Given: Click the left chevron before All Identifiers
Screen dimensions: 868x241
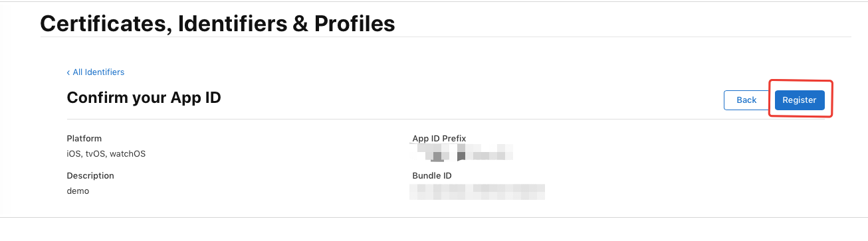Looking at the screenshot, I should tap(68, 72).
